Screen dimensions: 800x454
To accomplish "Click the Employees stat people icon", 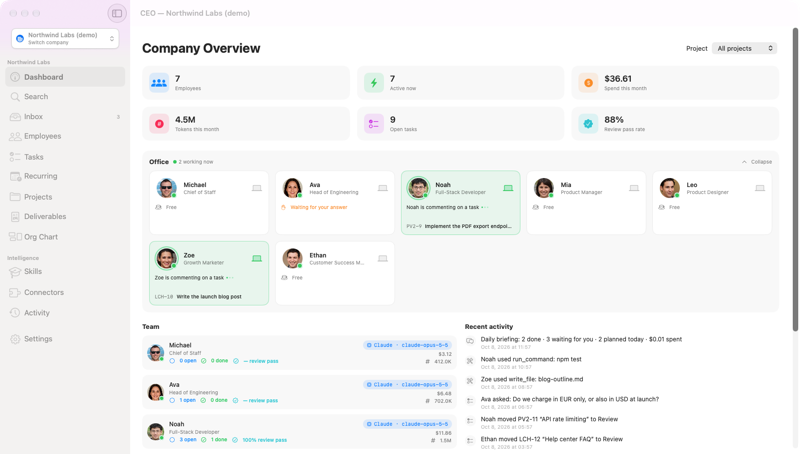I will click(159, 83).
